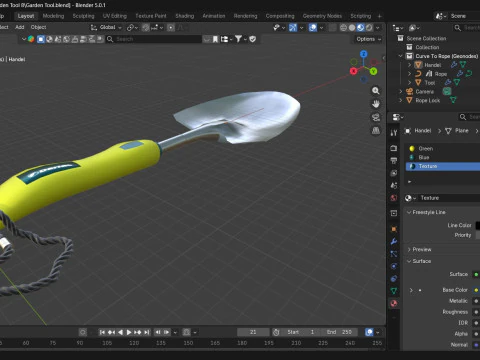Open the material browse dropdown beside Texture
This screenshot has height=360, width=480.
[x=410, y=198]
